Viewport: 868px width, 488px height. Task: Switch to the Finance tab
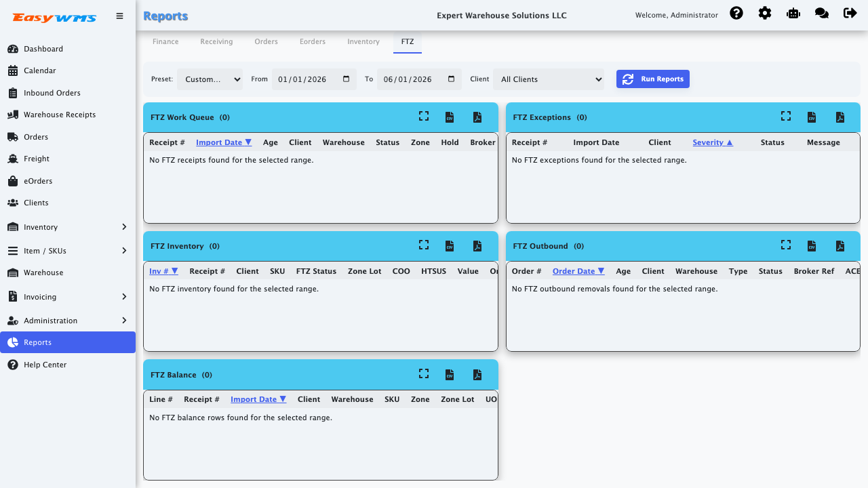pyautogui.click(x=165, y=42)
